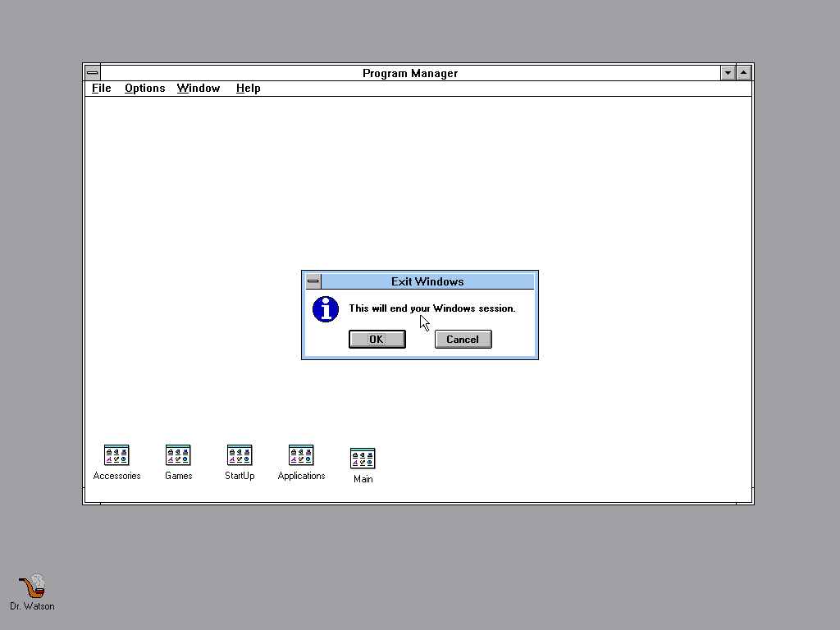Open the Exit Windows dialog control menu
This screenshot has width=840, height=630.
point(313,281)
